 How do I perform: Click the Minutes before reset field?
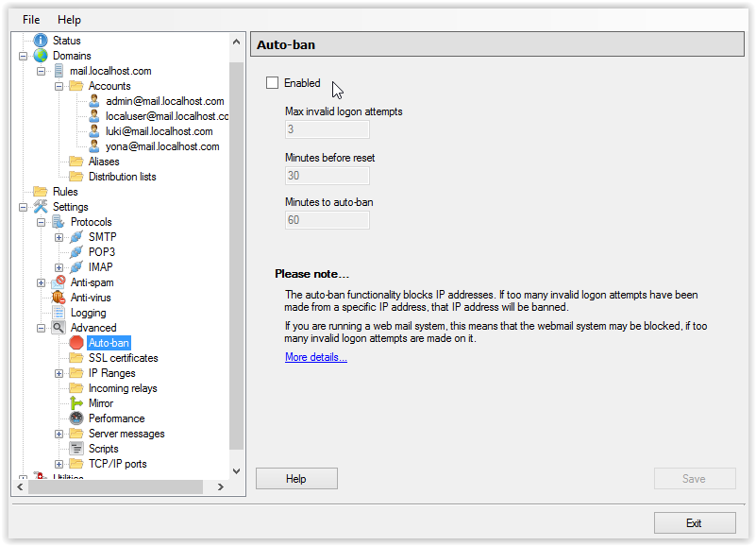coord(328,176)
